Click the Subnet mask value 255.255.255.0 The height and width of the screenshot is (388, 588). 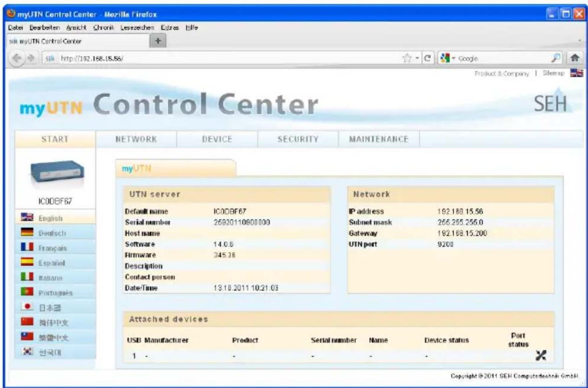(x=460, y=222)
